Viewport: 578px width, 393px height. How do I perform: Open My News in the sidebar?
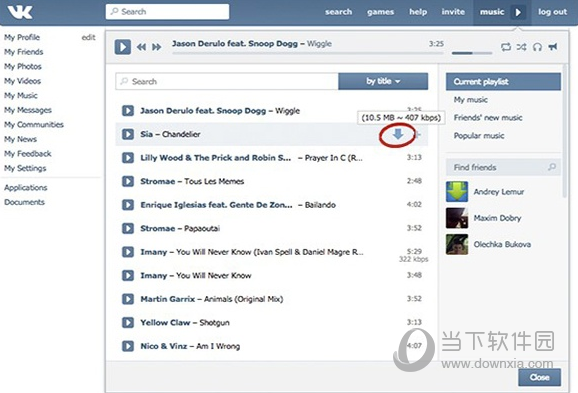pyautogui.click(x=20, y=139)
